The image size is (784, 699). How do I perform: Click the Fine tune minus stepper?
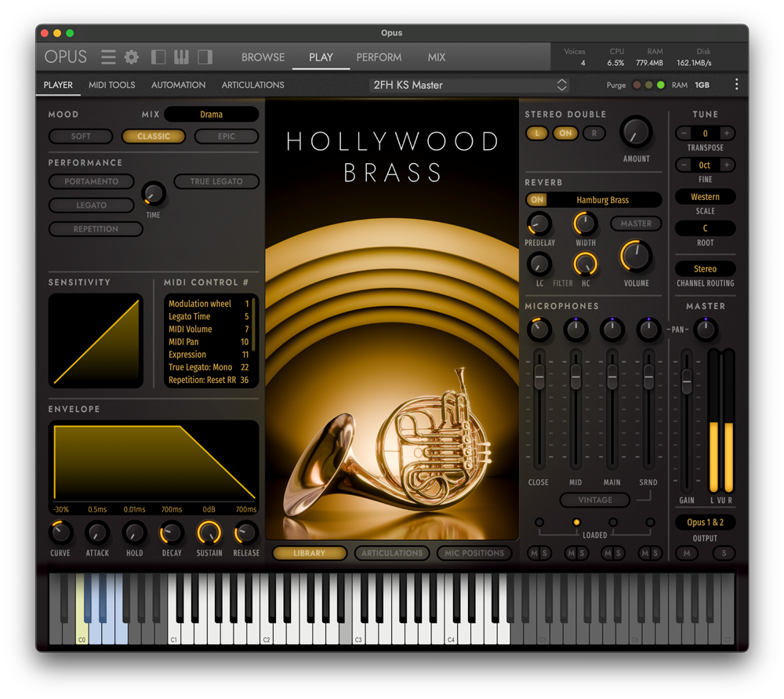coord(684,166)
